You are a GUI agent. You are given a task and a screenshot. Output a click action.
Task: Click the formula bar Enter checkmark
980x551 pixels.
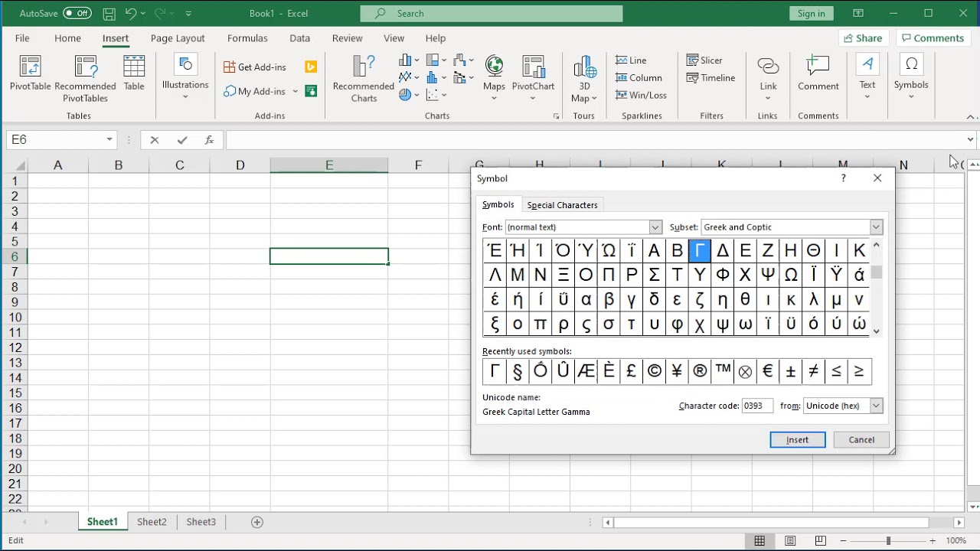point(181,140)
